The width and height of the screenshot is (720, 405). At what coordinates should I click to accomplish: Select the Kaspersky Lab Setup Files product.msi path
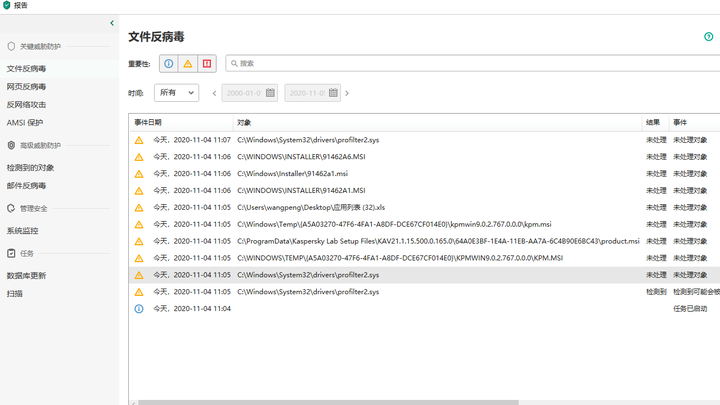coord(438,241)
